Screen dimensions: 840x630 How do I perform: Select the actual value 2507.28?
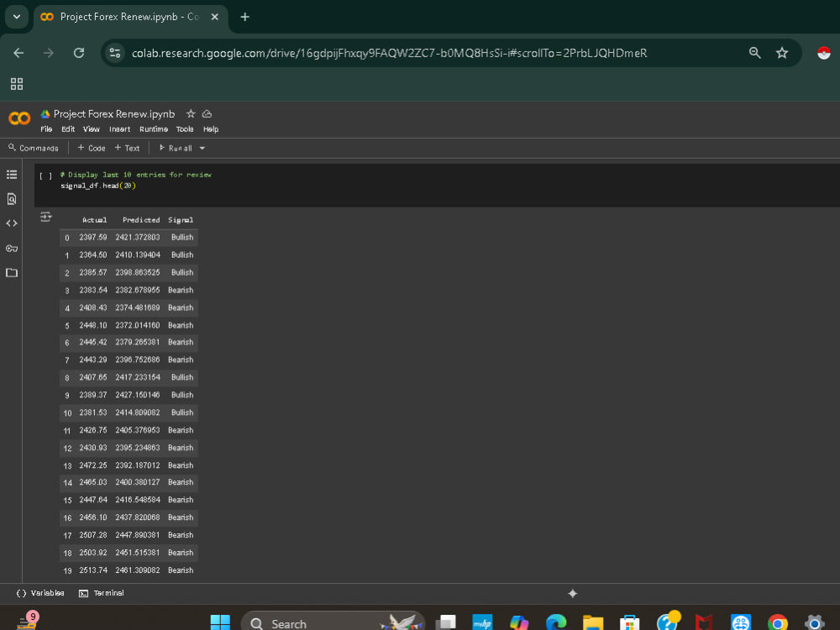point(93,535)
